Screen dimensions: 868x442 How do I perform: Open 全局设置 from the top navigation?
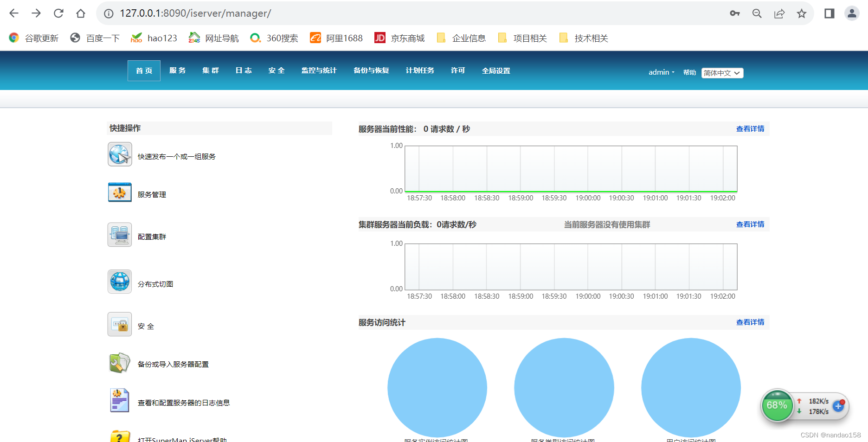495,70
